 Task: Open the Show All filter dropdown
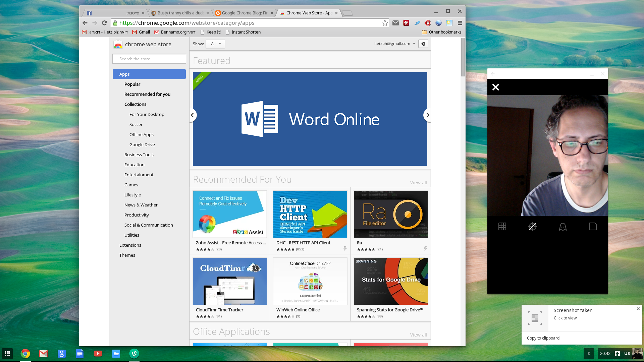(x=215, y=44)
